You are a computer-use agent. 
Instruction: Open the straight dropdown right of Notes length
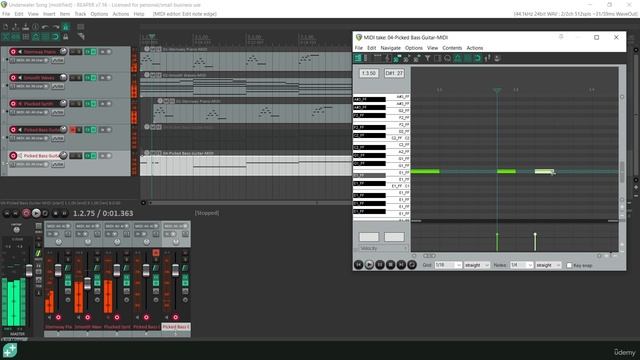tap(548, 265)
